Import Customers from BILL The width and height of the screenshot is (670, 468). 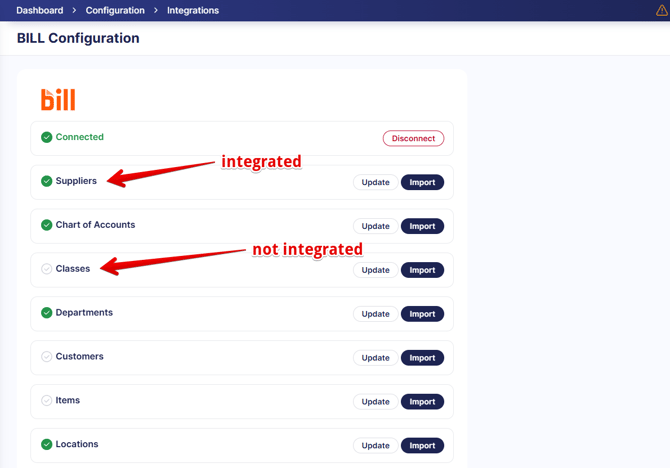[422, 358]
